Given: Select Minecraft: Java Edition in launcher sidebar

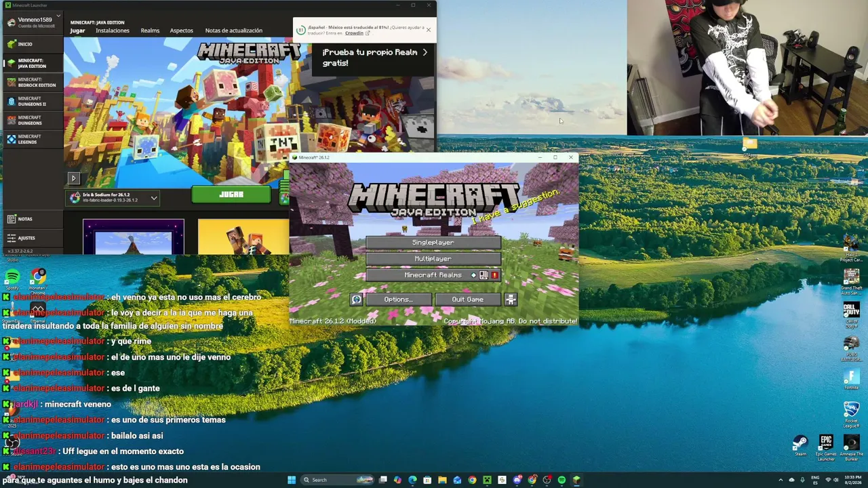Looking at the screenshot, I should [31, 63].
